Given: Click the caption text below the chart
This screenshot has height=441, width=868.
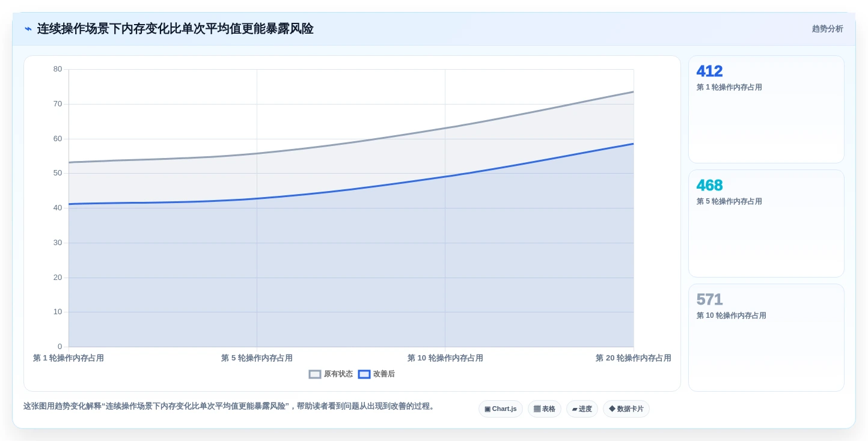Looking at the screenshot, I should [x=230, y=406].
